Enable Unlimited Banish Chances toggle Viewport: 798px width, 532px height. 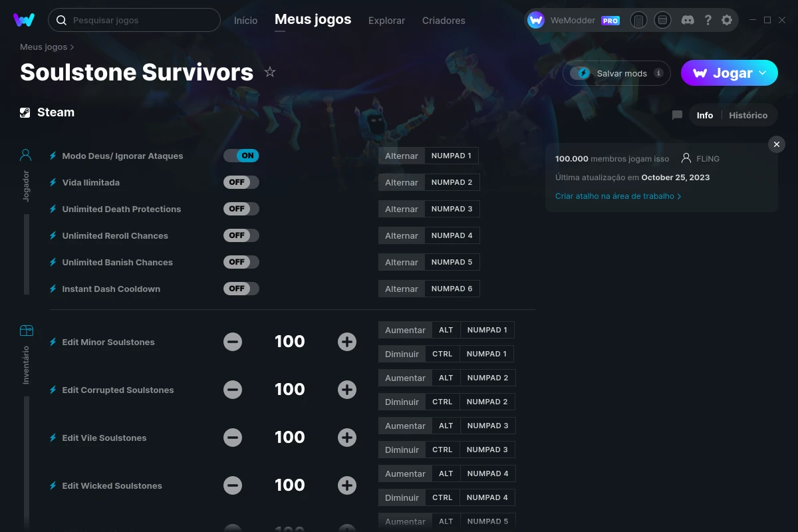click(241, 262)
